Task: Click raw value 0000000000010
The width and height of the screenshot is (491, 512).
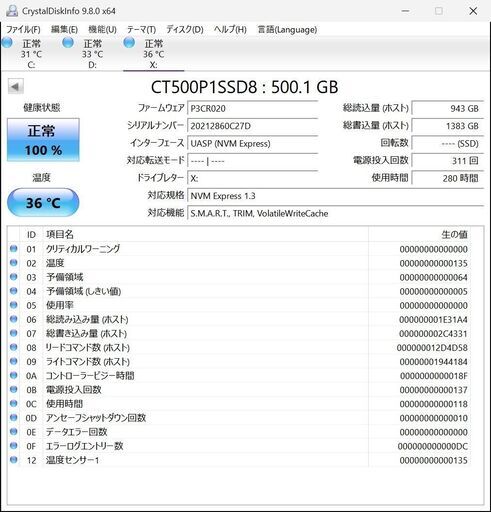Action: coord(433,418)
